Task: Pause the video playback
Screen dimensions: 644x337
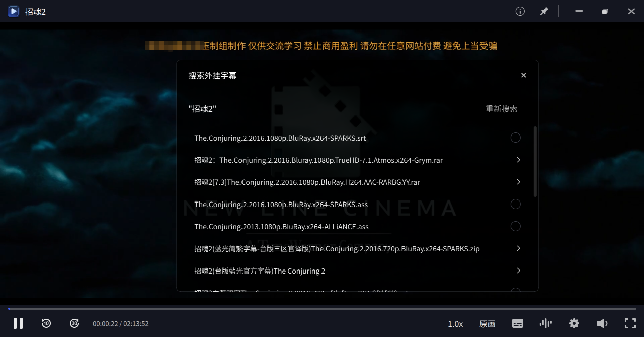Action: click(18, 323)
